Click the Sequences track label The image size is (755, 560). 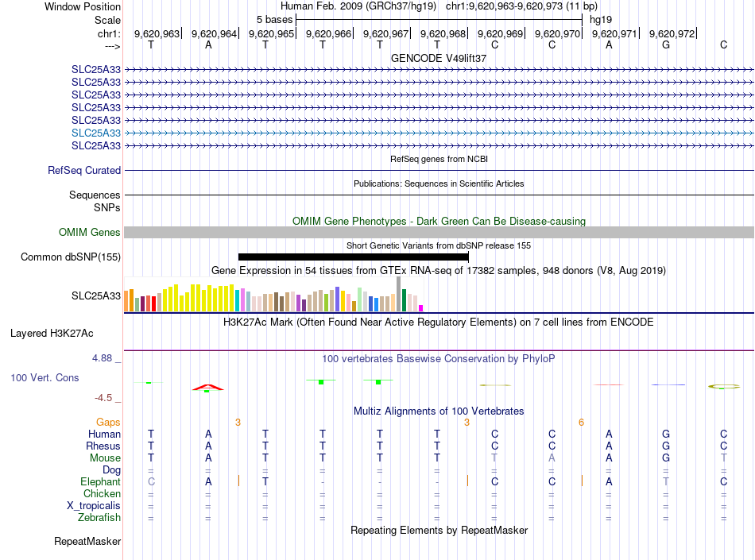95,195
